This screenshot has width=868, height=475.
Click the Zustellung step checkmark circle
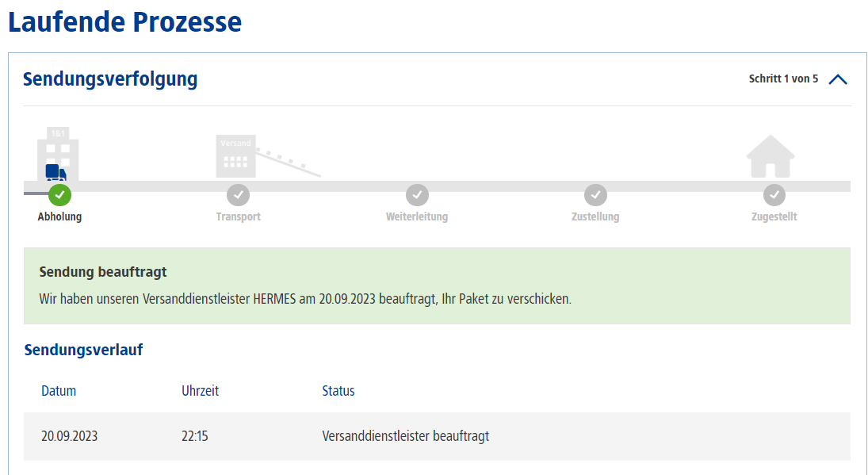(595, 195)
